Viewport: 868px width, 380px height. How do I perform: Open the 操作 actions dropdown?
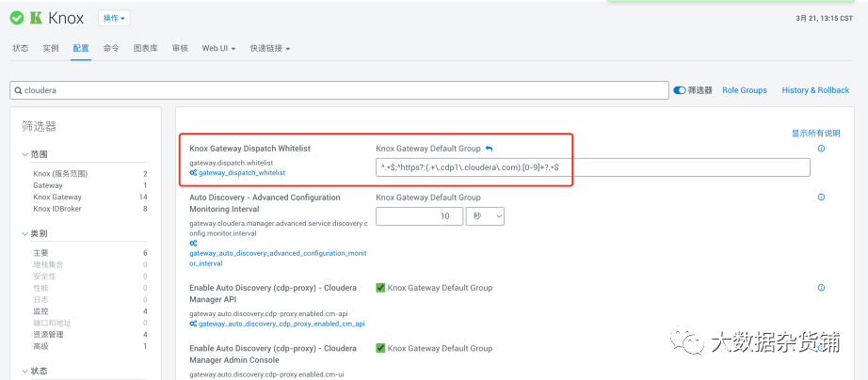114,18
